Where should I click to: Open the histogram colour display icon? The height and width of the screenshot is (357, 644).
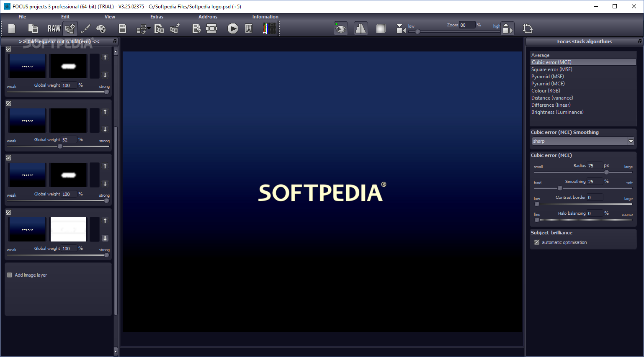point(270,28)
